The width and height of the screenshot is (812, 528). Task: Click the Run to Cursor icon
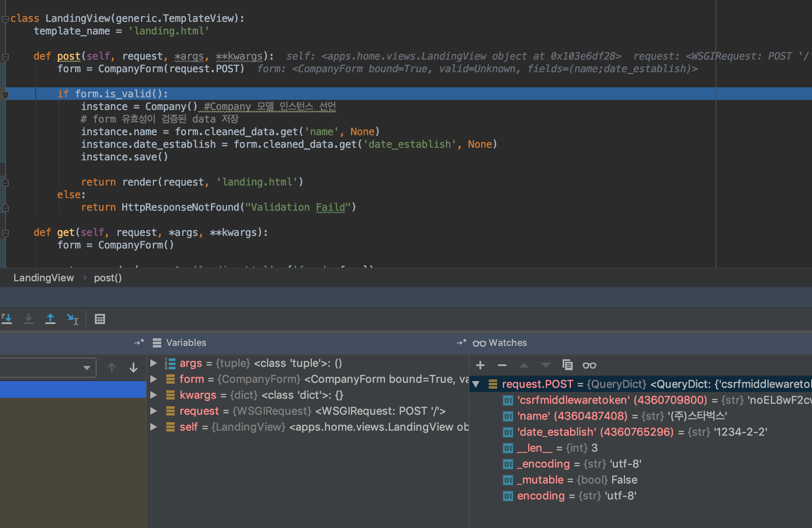72,319
